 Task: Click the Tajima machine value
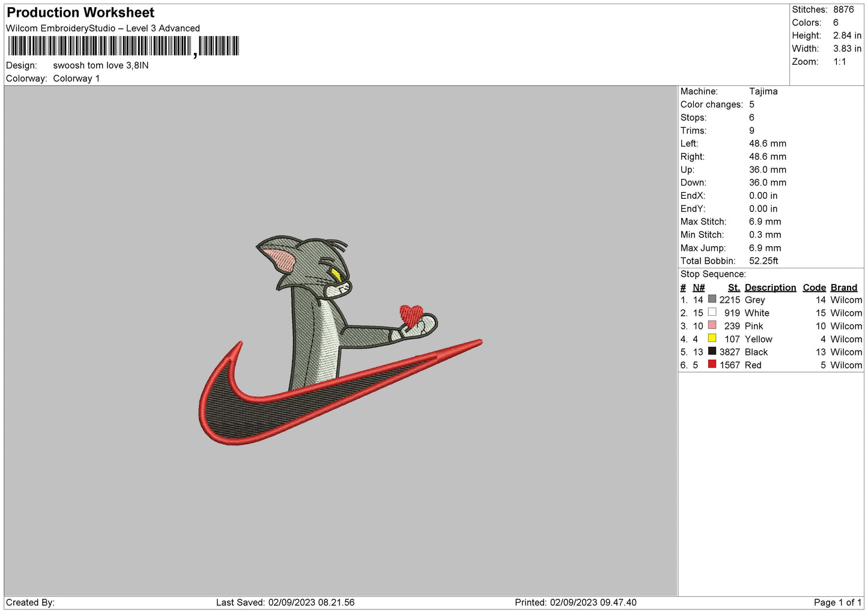763,91
